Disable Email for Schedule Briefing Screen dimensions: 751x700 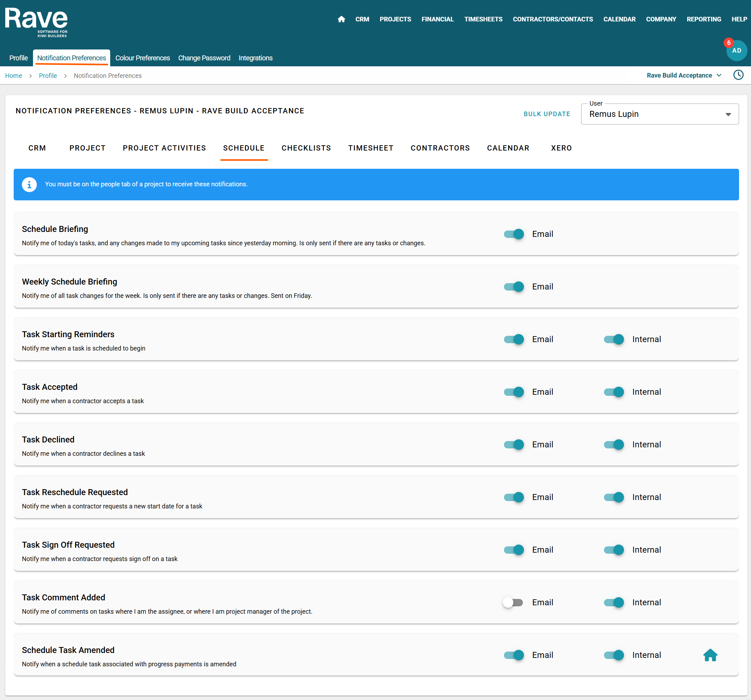(514, 234)
